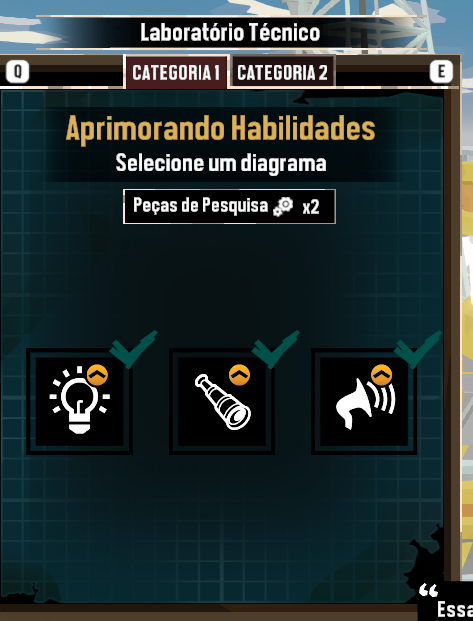Screen dimensions: 473x621
Task: Click upgrade arrow badge on spyglass
Action: [239, 375]
